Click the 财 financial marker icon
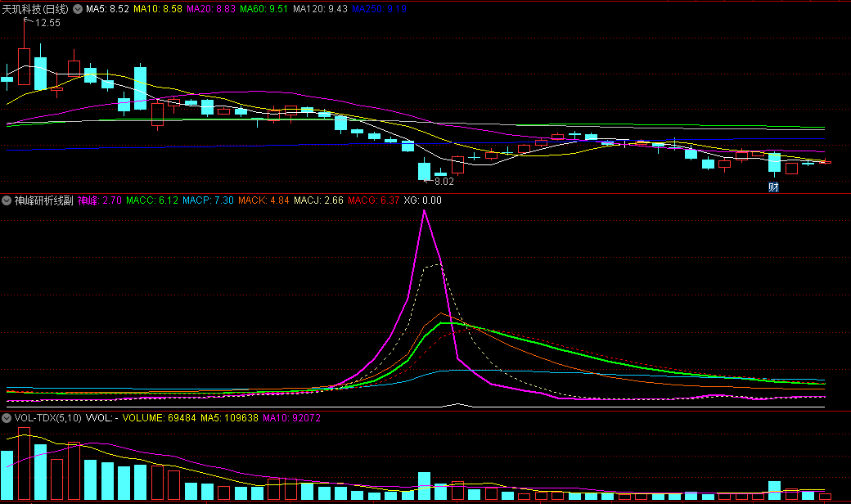 (773, 187)
